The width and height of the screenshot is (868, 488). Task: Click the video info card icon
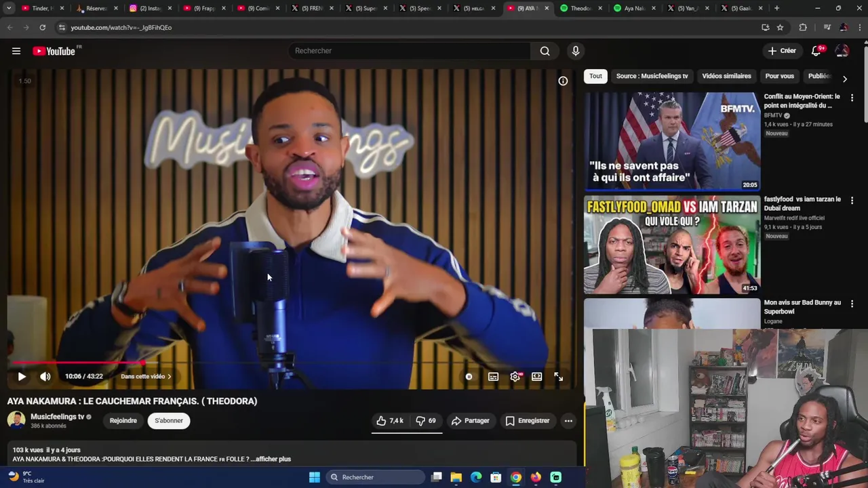click(563, 81)
